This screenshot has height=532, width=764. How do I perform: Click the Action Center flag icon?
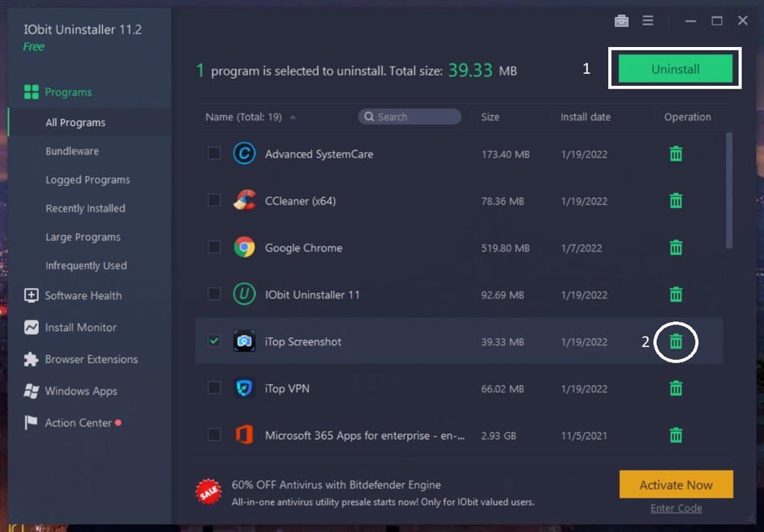pos(31,423)
